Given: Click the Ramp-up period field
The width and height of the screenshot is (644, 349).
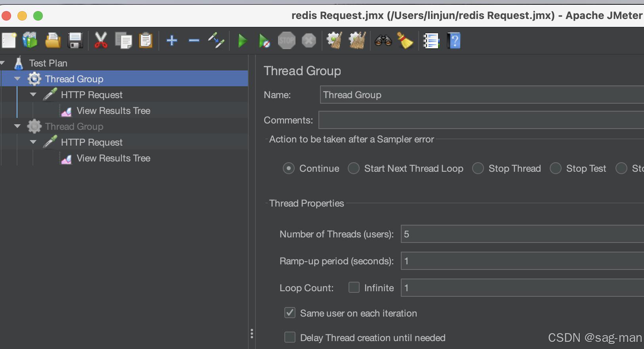Looking at the screenshot, I should click(522, 261).
